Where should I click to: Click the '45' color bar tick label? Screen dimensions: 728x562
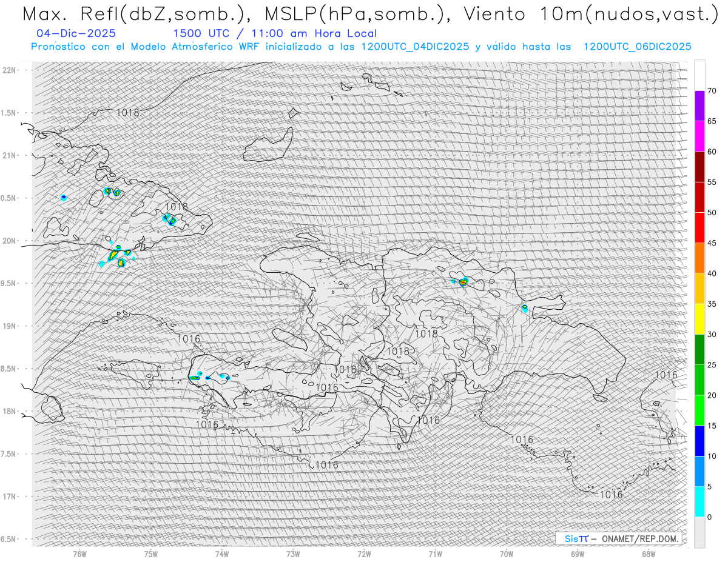tap(712, 243)
